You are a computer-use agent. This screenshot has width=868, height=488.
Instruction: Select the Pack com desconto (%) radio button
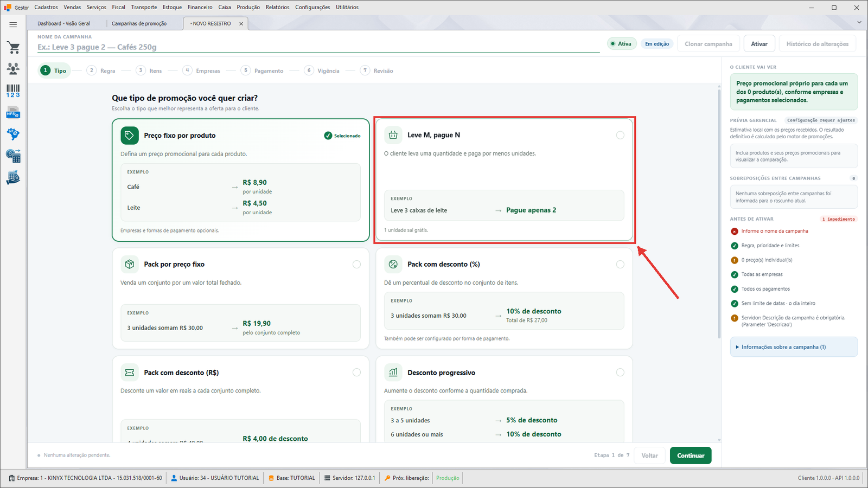coord(620,264)
